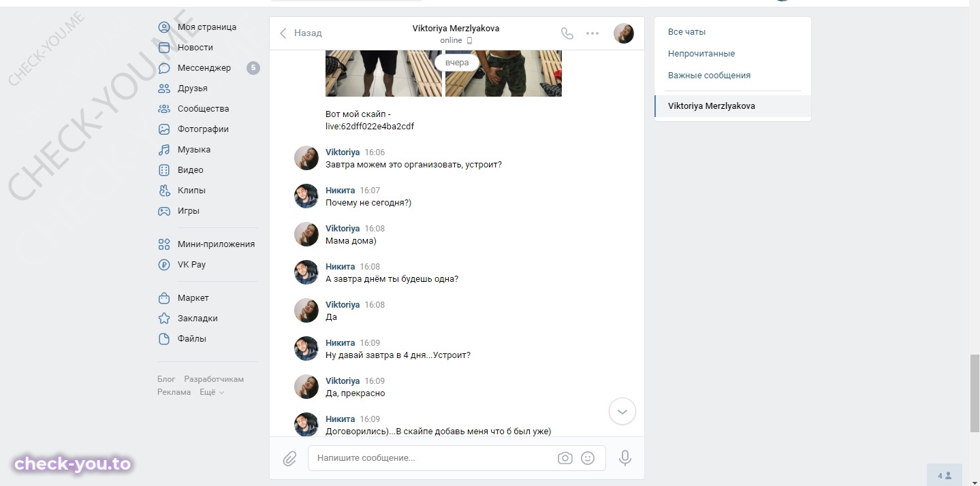Open the Files document icon
The image size is (980, 486).
164,339
